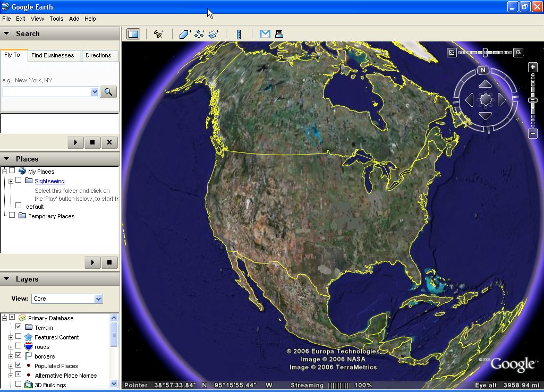
Task: Toggle the My Places checkbox
Action: click(12, 171)
